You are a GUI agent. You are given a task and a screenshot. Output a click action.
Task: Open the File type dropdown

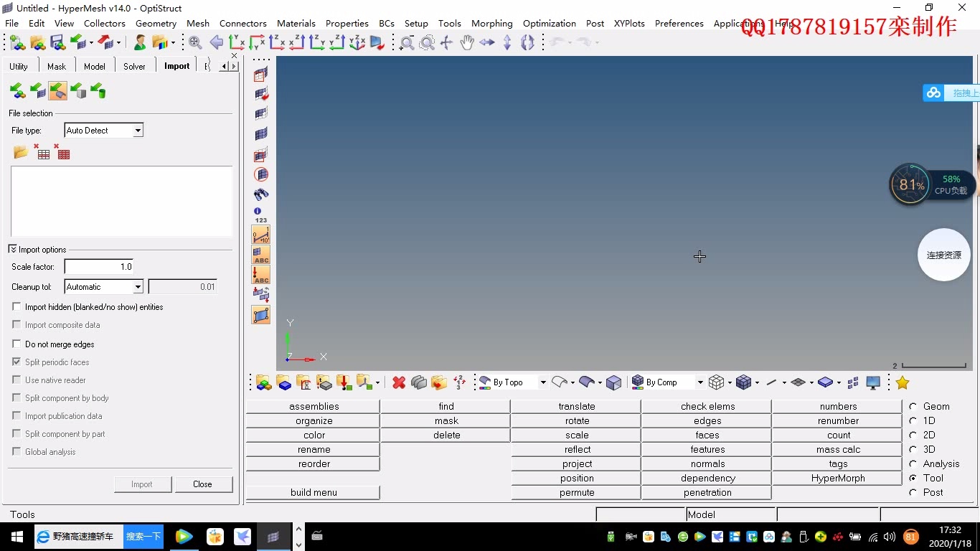138,131
